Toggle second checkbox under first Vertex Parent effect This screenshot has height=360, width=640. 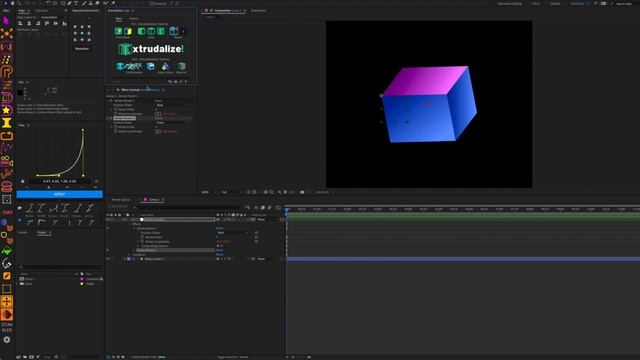[116, 114]
